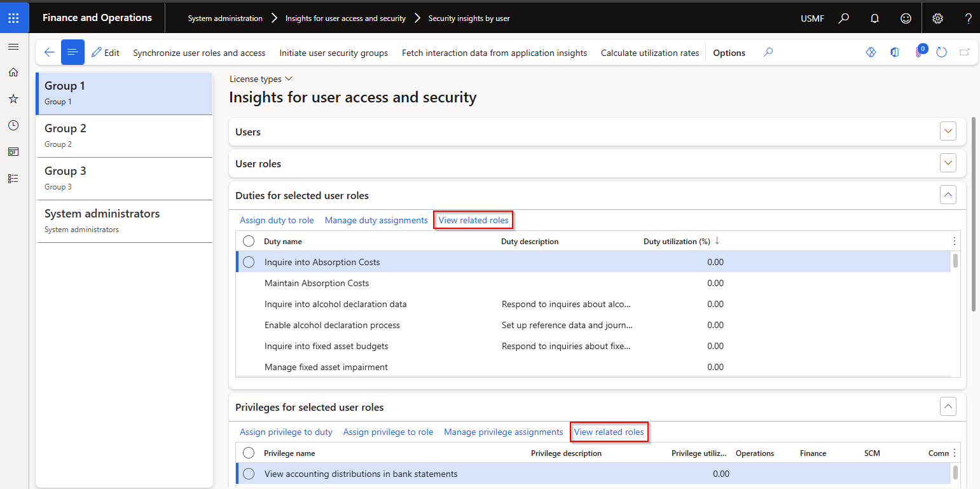Select View accounting distributions row radio
This screenshot has width=980, height=489.
click(249, 474)
